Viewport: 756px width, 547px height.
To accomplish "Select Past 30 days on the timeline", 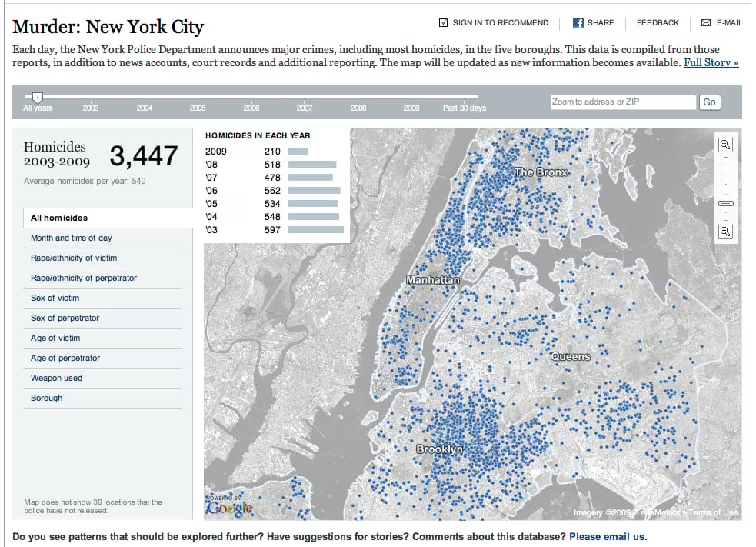I will coord(465,108).
